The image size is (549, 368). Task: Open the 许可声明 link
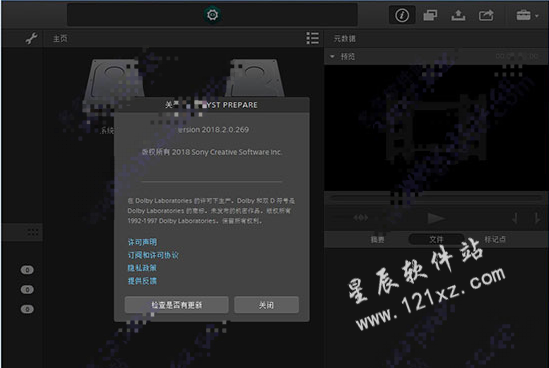pyautogui.click(x=142, y=242)
